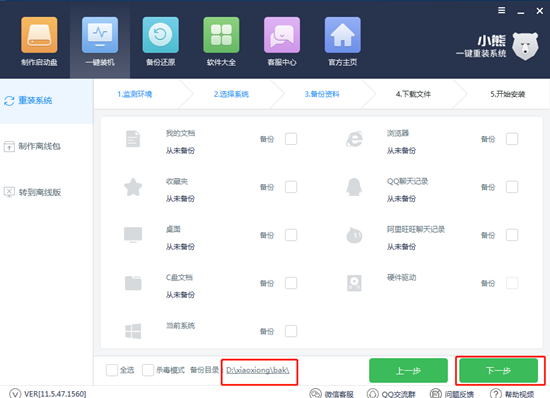The height and width of the screenshot is (398, 550).
Task: Open 微信客服 WeChat support
Action: click(331, 394)
